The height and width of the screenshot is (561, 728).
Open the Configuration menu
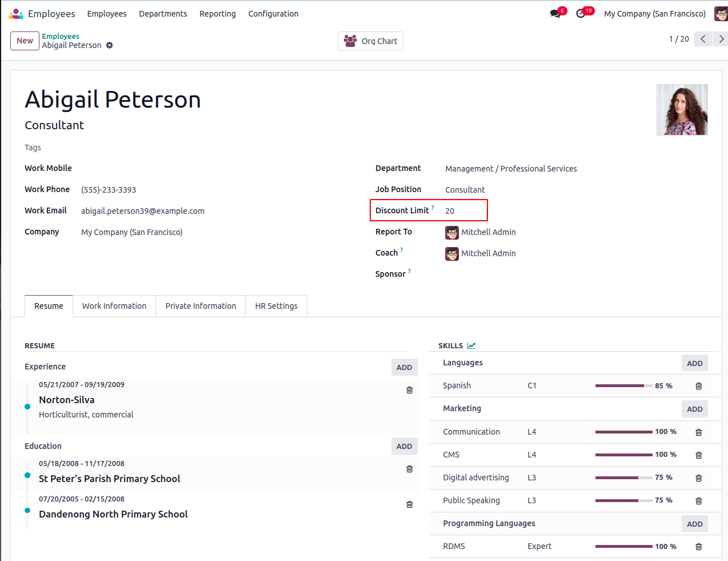coord(273,14)
